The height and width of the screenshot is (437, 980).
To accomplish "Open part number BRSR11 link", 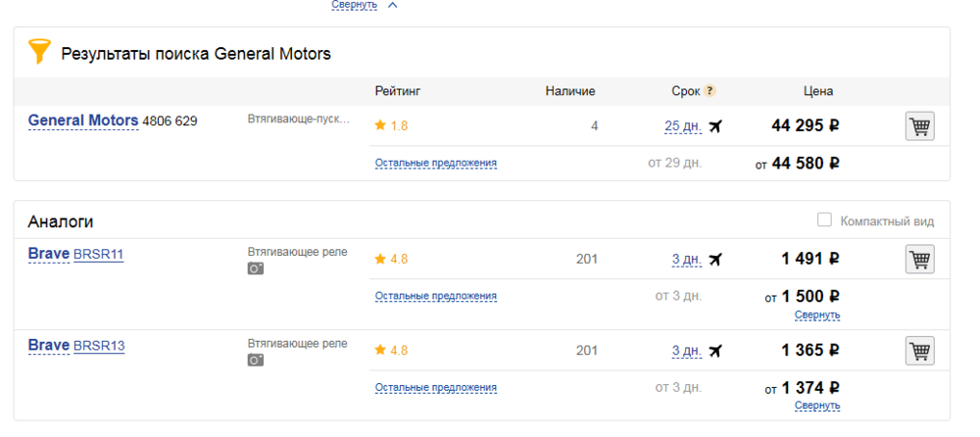I will coord(98,255).
